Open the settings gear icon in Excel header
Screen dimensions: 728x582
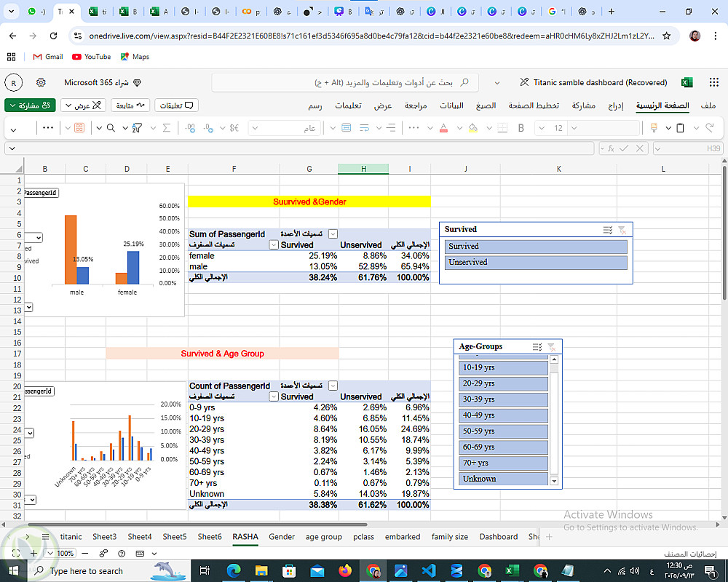coord(41,83)
